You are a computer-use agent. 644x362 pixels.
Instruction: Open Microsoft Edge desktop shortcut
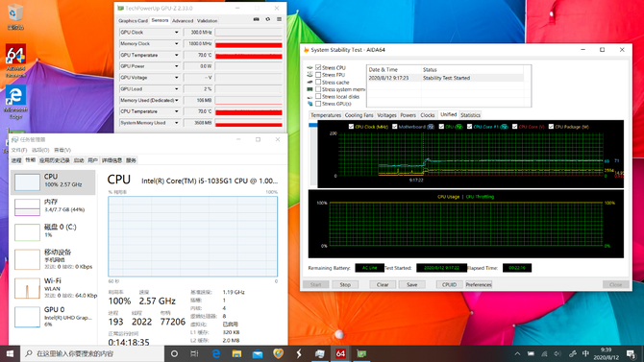15,102
